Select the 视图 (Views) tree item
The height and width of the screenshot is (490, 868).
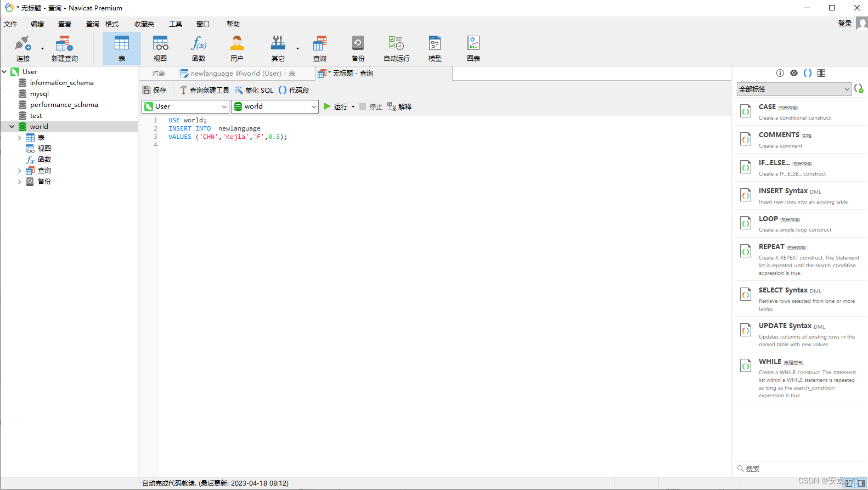(44, 149)
